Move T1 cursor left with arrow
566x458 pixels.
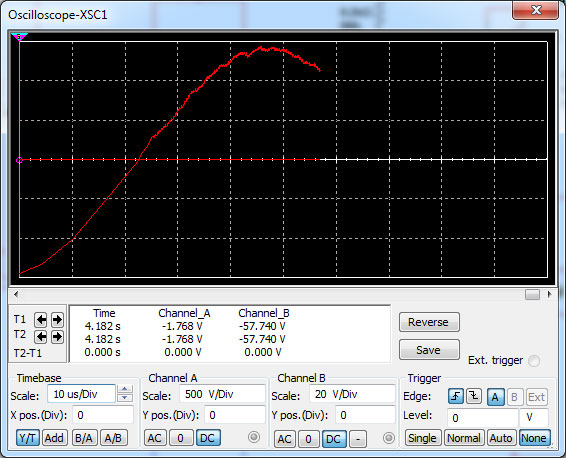click(41, 319)
